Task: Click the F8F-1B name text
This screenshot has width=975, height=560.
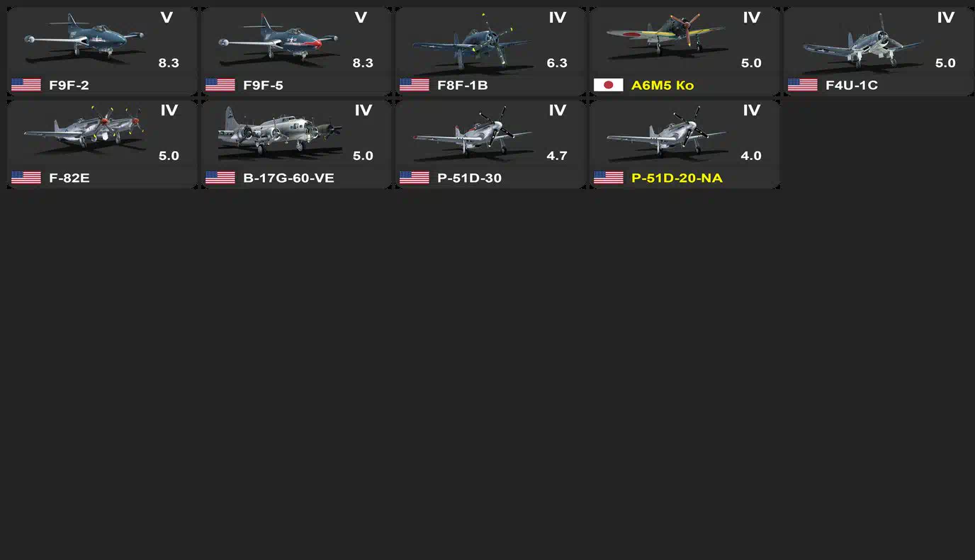Action: [x=462, y=85]
